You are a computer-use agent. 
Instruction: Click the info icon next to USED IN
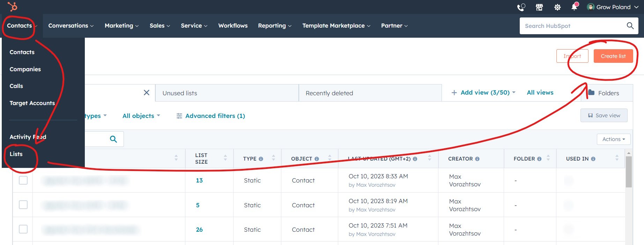click(593, 159)
